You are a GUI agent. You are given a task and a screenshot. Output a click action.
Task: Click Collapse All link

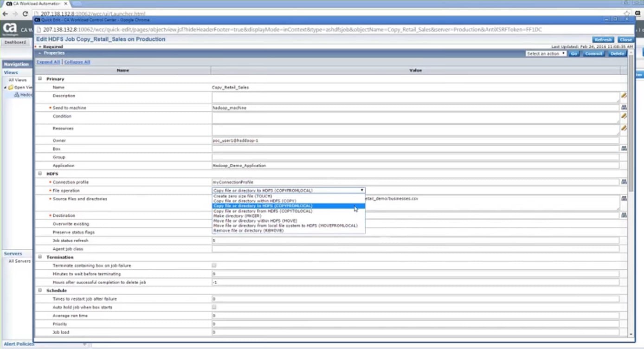point(77,62)
